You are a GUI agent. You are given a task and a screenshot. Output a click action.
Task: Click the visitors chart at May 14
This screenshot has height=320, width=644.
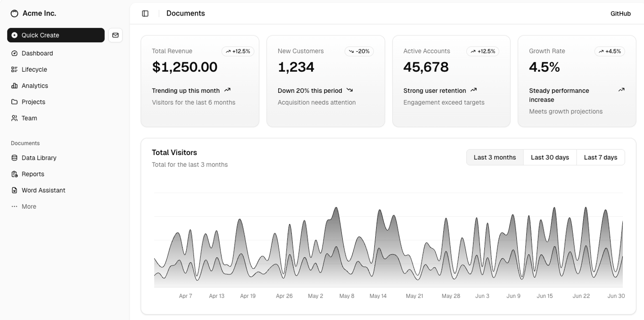378,245
